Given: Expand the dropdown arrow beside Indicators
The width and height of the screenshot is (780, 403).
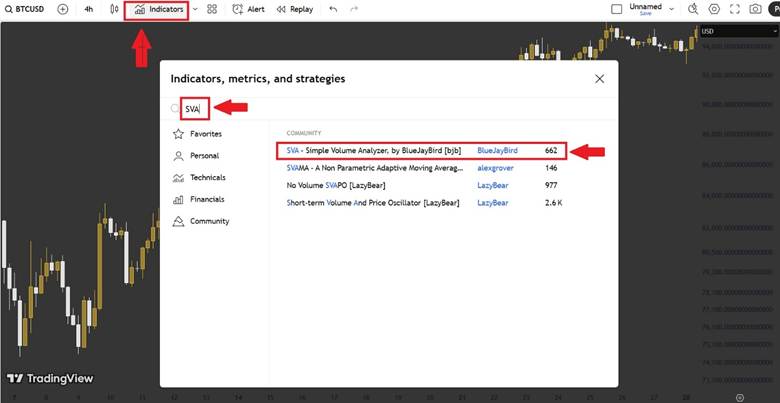Looking at the screenshot, I should click(195, 9).
